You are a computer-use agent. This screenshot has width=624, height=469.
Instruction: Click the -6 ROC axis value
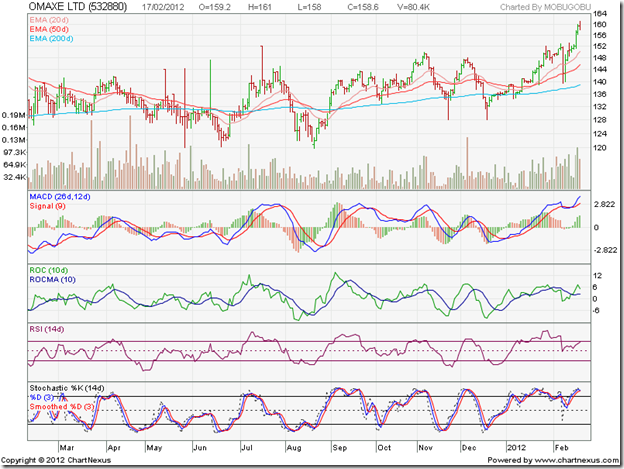coord(596,310)
